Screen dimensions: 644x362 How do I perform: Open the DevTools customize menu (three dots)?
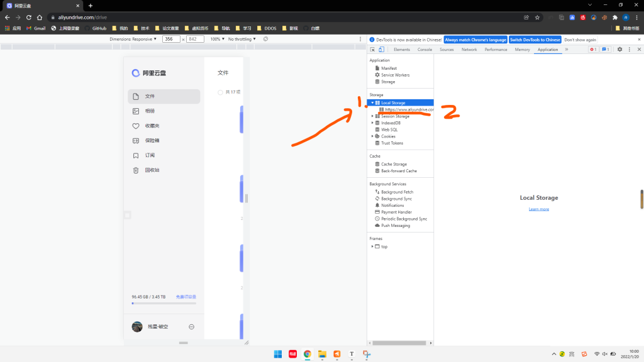pos(629,49)
